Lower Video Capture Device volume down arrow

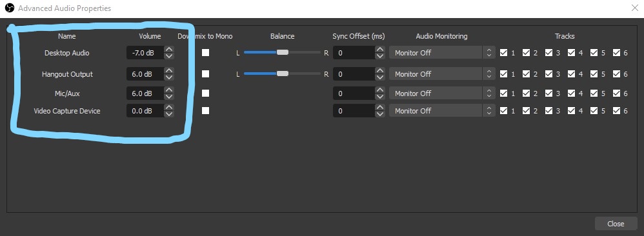coord(169,114)
